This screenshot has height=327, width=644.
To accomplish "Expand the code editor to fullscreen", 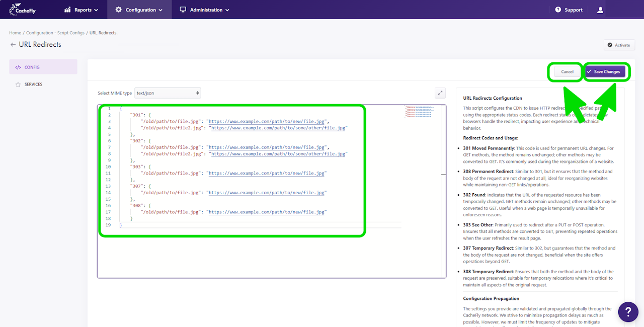I will point(440,93).
